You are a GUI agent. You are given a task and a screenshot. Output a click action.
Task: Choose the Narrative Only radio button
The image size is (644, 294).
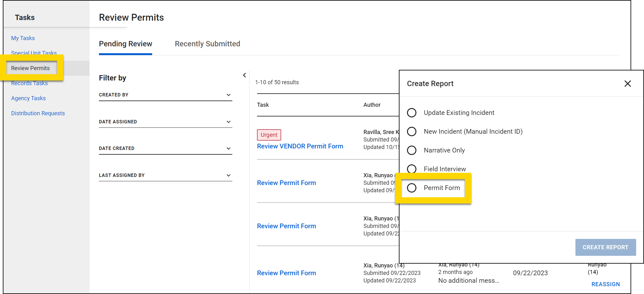coord(412,150)
